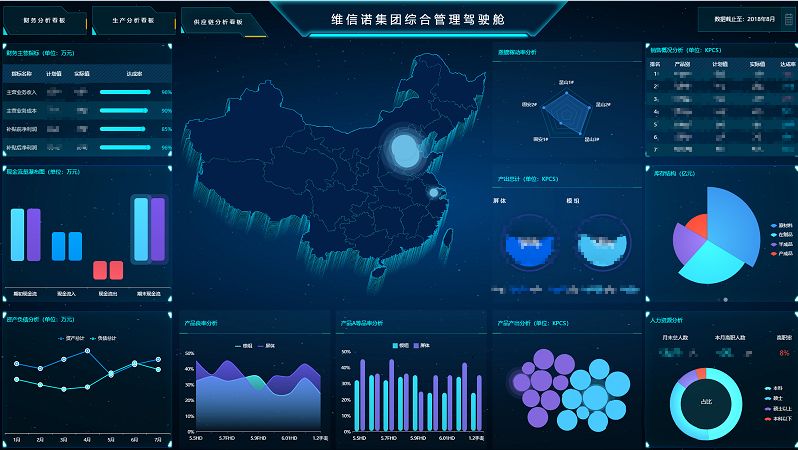Image resolution: width=798 pixels, height=450 pixels.
Task: Click the red 8% turnover rate value
Action: coord(784,353)
